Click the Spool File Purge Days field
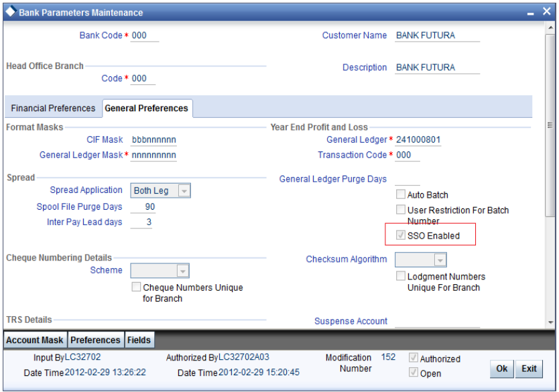Image resolution: width=559 pixels, height=392 pixels. [x=143, y=207]
